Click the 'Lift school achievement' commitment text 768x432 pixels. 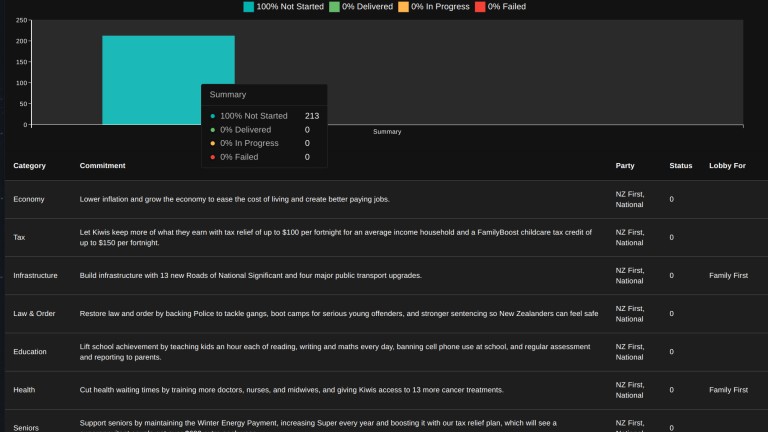click(x=335, y=352)
